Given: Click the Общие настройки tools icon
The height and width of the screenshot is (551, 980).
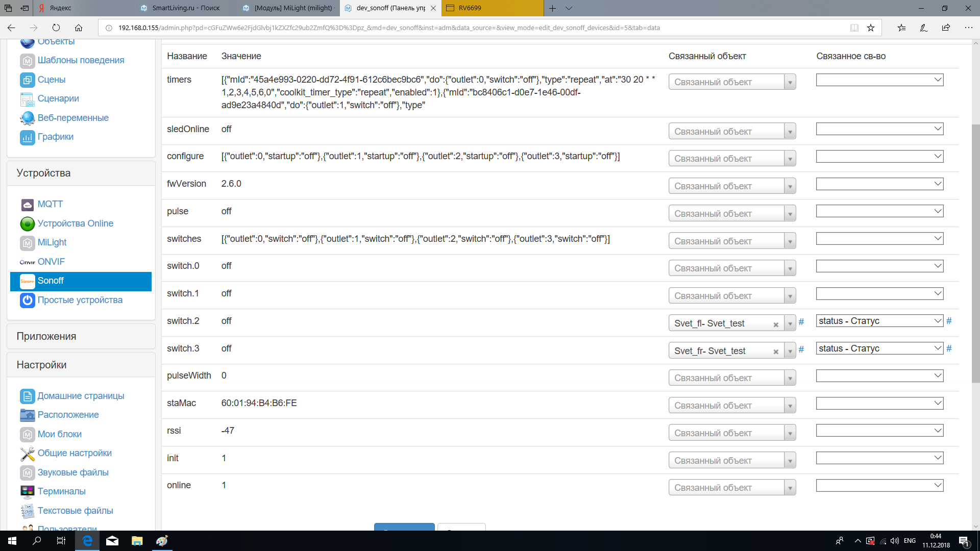Looking at the screenshot, I should point(27,453).
